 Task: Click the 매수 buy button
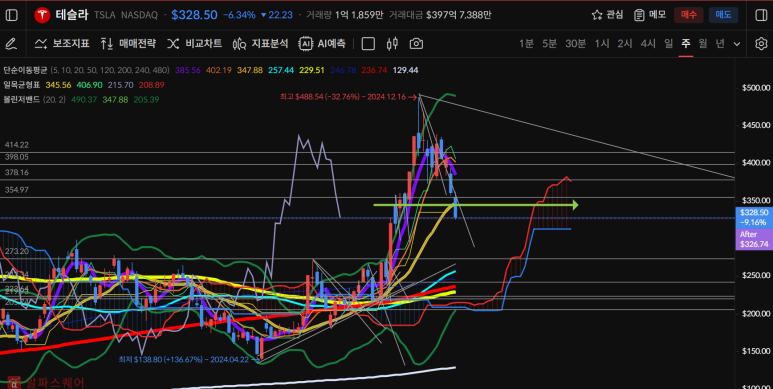[689, 15]
